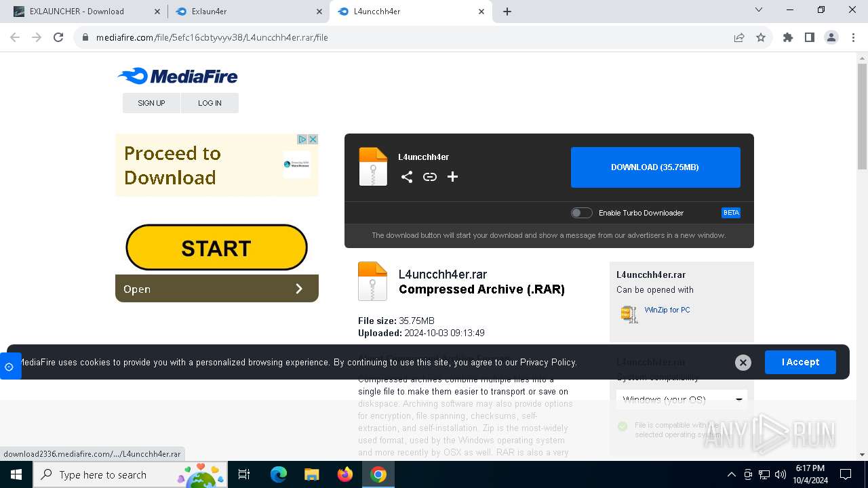Open the WinZip for PC link
The width and height of the screenshot is (868, 488).
[667, 310]
